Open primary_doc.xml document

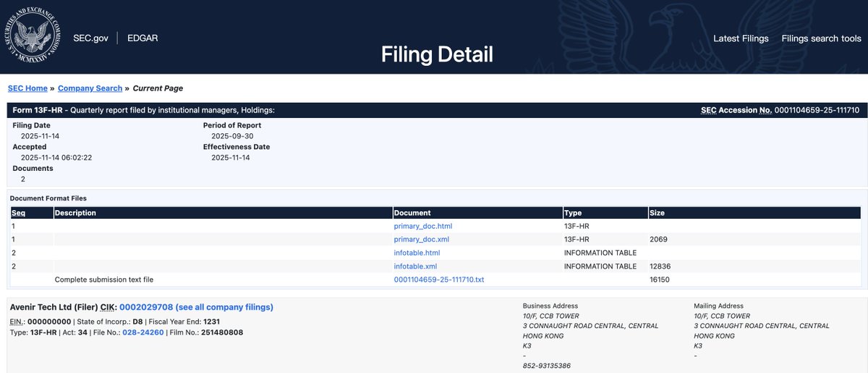(421, 239)
